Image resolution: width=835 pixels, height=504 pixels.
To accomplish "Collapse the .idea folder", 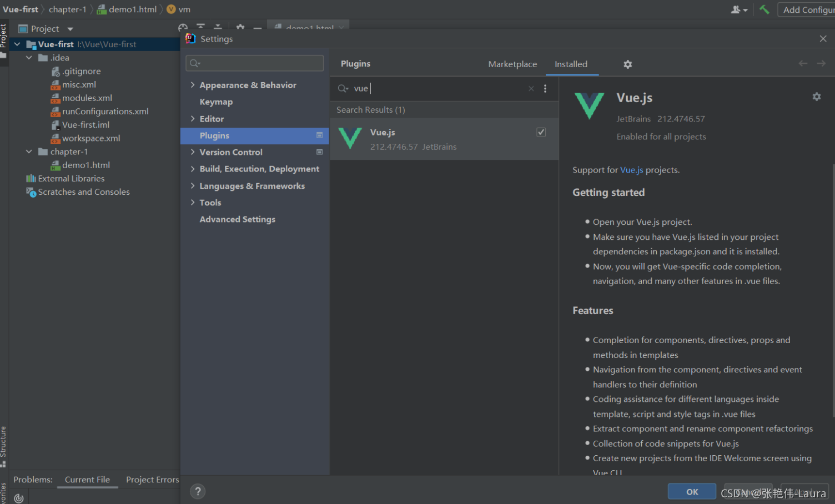I will click(29, 58).
